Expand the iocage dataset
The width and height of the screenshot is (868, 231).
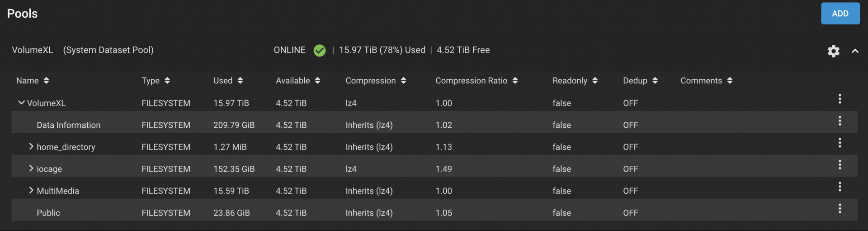pos(31,168)
